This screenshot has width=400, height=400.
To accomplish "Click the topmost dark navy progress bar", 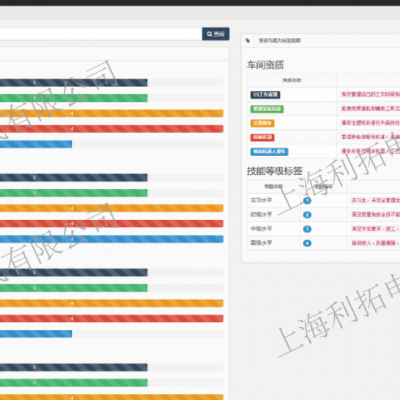I will click(x=74, y=83).
